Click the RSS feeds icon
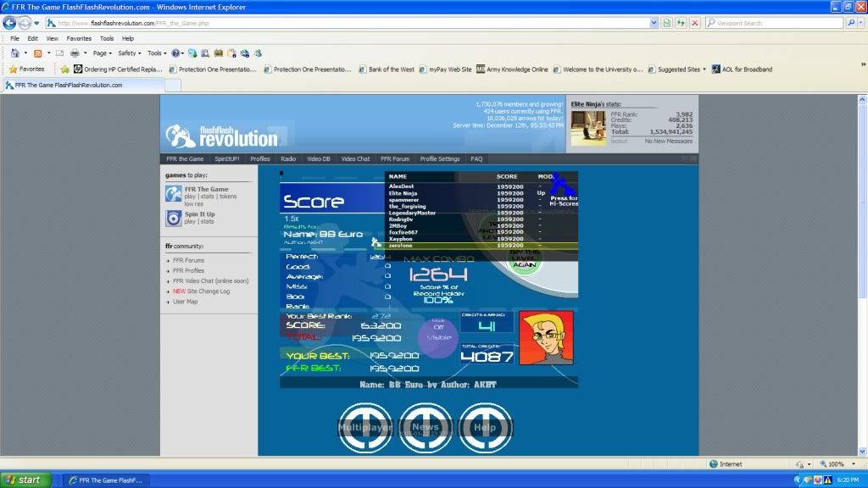 (37, 53)
